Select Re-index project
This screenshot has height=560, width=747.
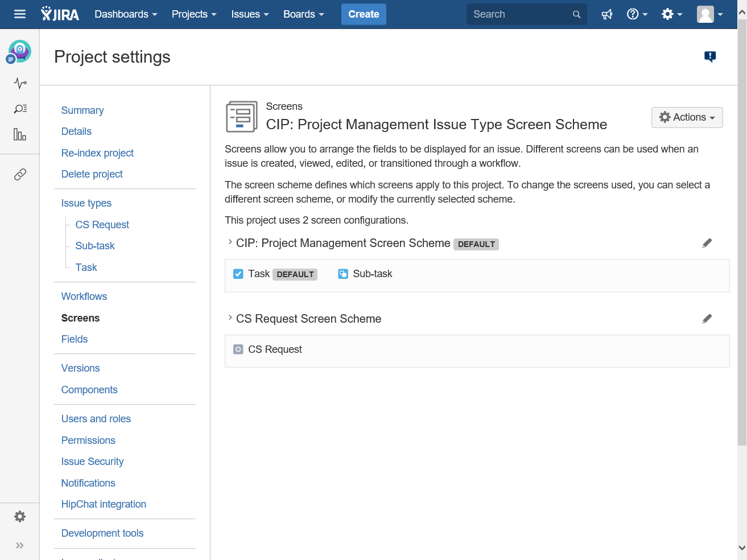[x=97, y=153]
